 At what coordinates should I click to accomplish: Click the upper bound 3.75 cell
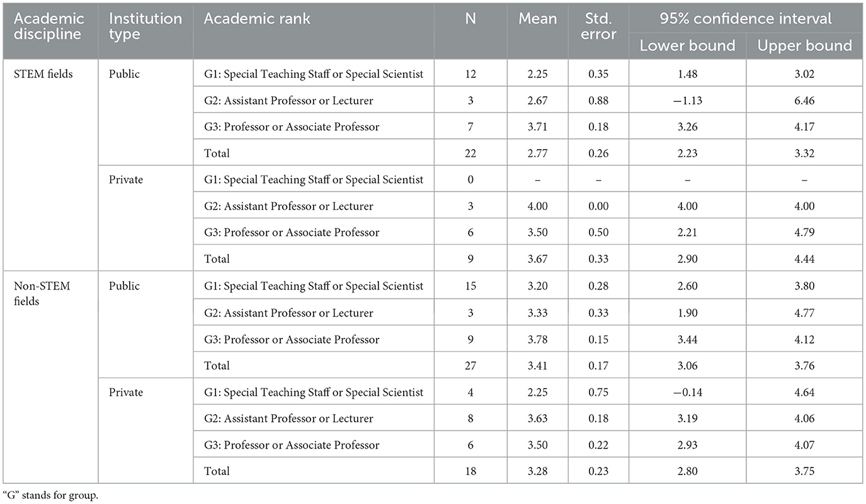[804, 471]
